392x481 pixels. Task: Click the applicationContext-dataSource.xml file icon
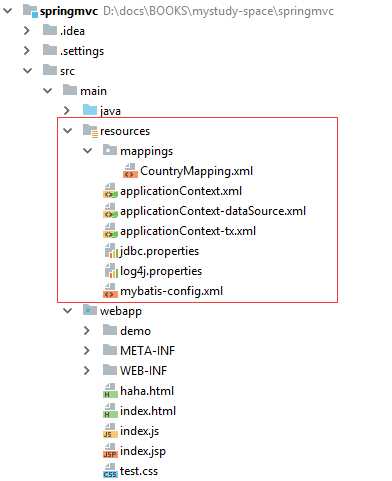pyautogui.click(x=110, y=211)
